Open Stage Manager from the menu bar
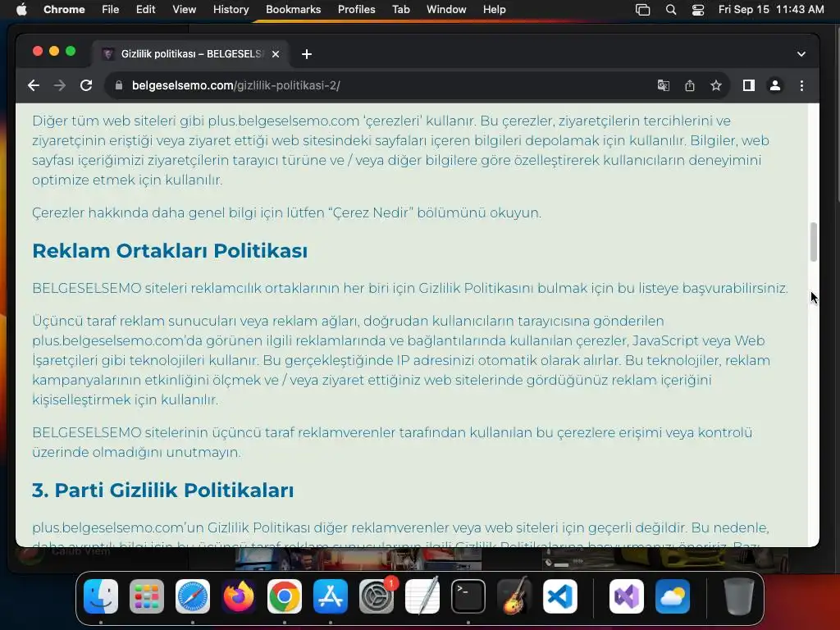 point(642,10)
